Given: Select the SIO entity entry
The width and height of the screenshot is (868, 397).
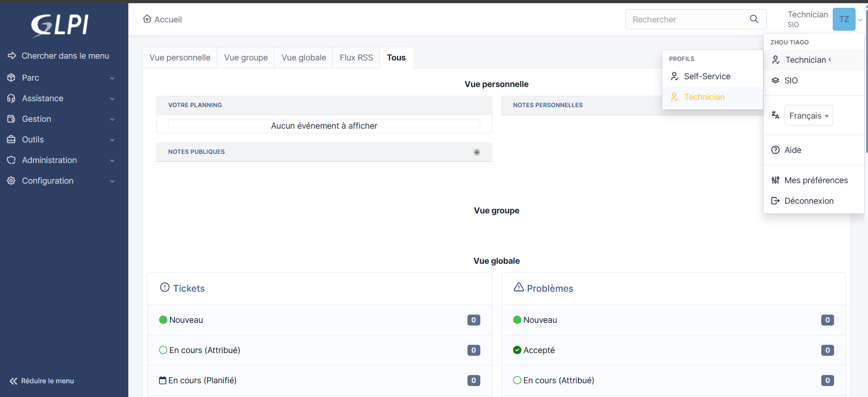Looking at the screenshot, I should click(x=813, y=81).
